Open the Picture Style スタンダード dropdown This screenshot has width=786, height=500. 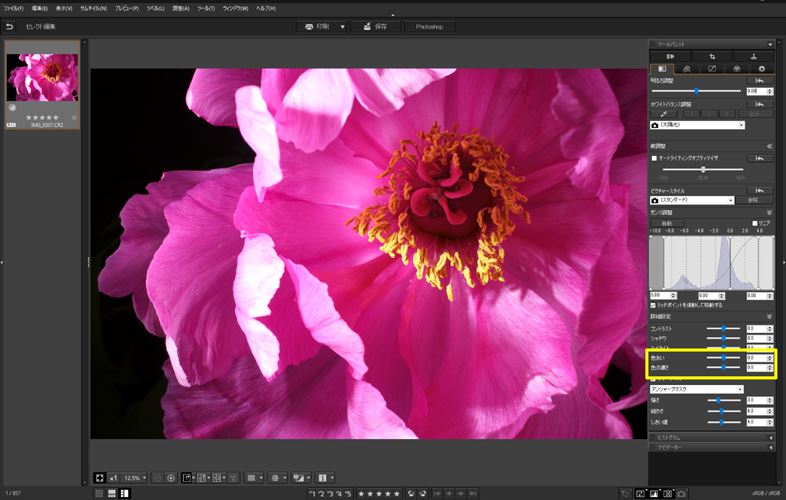tap(692, 200)
